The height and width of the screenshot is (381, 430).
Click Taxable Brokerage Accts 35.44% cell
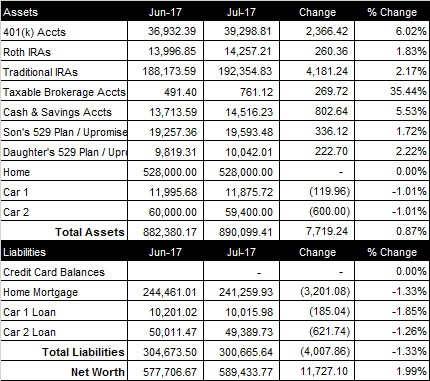coord(392,92)
